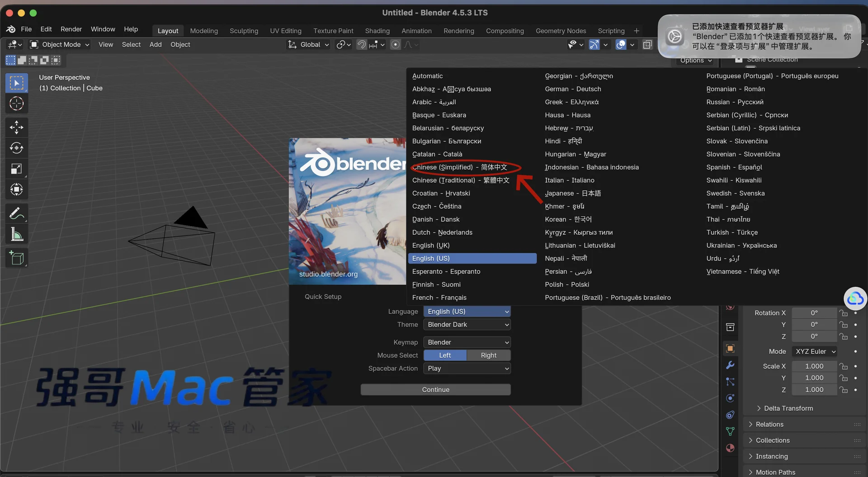This screenshot has width=868, height=477.
Task: Select the Select Box tool
Action: pos(17,83)
